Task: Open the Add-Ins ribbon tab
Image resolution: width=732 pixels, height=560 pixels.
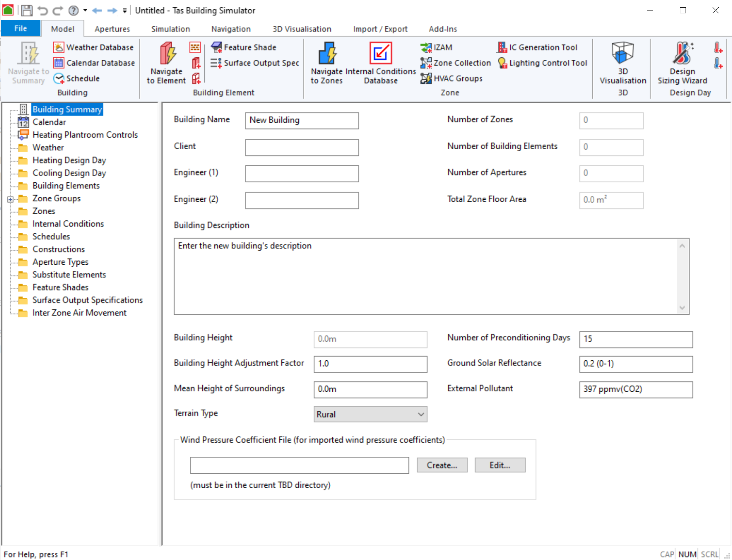Action: [443, 29]
